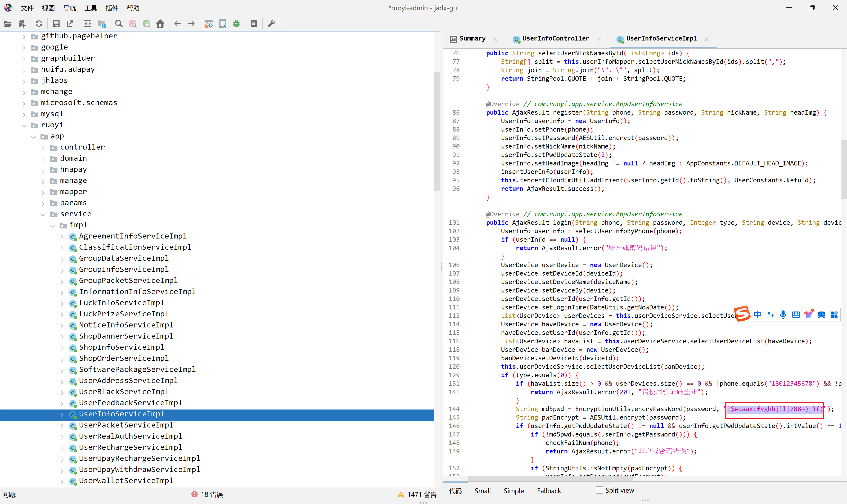
Task: Open preferences with the wrench icon
Action: (x=271, y=24)
